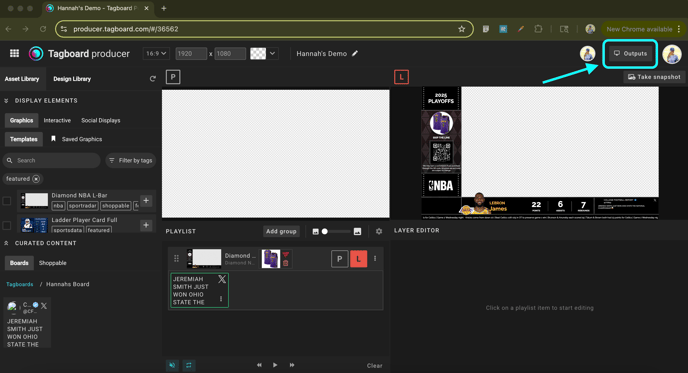The height and width of the screenshot is (373, 688).
Task: Open Diamond playlist item options menu
Action: coord(375,258)
